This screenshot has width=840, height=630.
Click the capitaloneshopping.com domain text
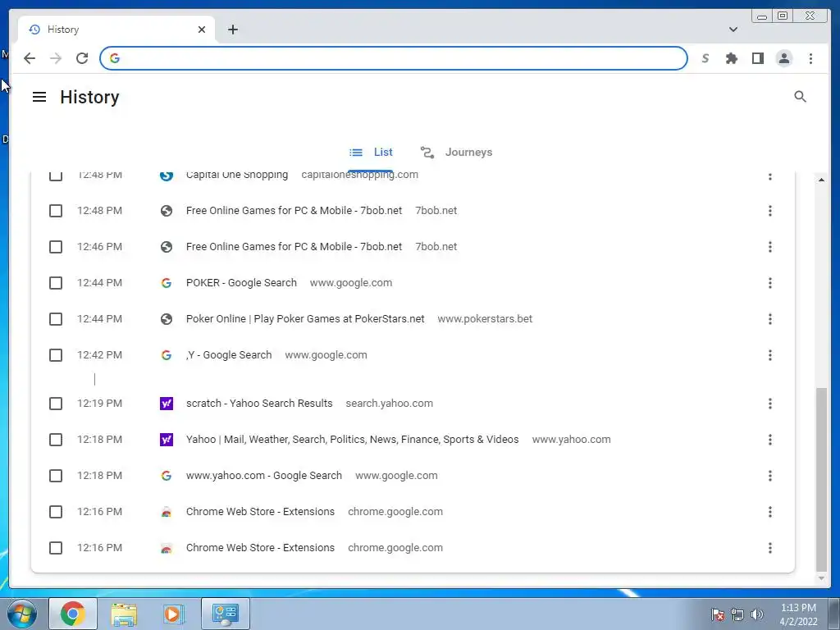click(x=359, y=175)
